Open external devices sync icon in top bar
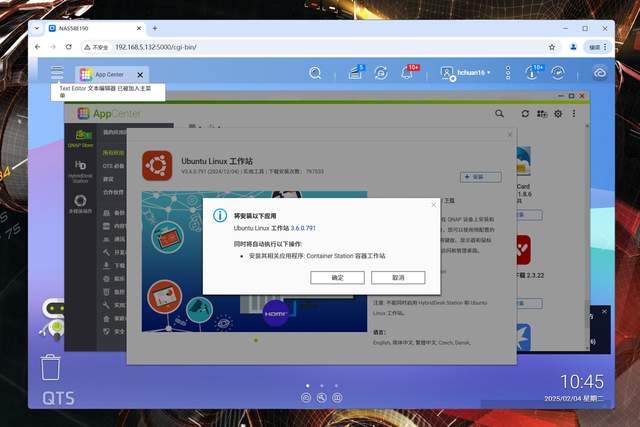 (381, 73)
